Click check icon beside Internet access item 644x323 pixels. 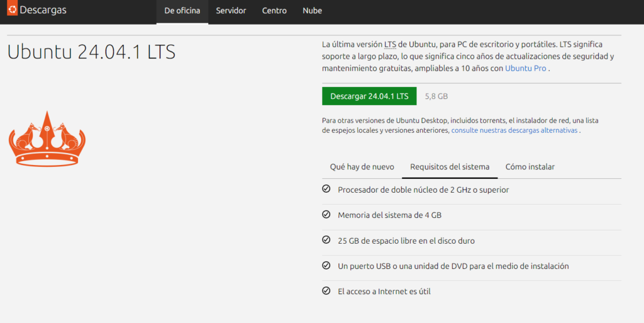click(326, 291)
